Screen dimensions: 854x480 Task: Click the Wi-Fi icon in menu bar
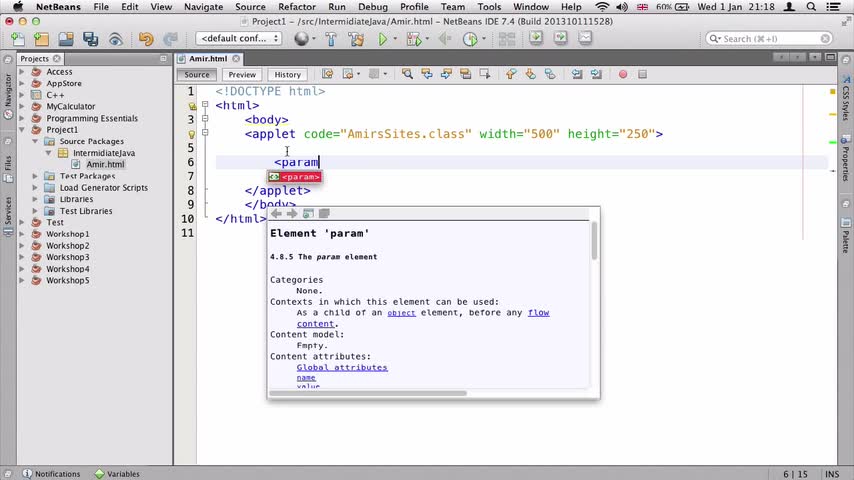click(602, 7)
